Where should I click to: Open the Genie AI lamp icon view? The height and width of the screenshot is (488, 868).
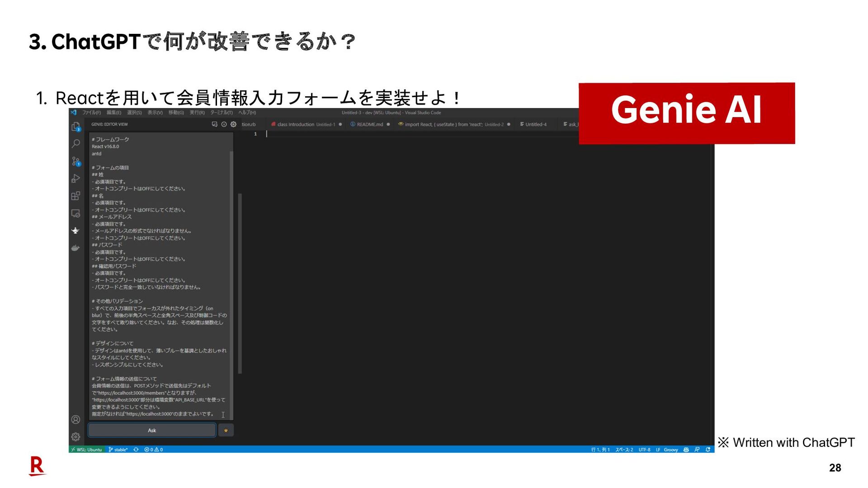[x=75, y=230]
